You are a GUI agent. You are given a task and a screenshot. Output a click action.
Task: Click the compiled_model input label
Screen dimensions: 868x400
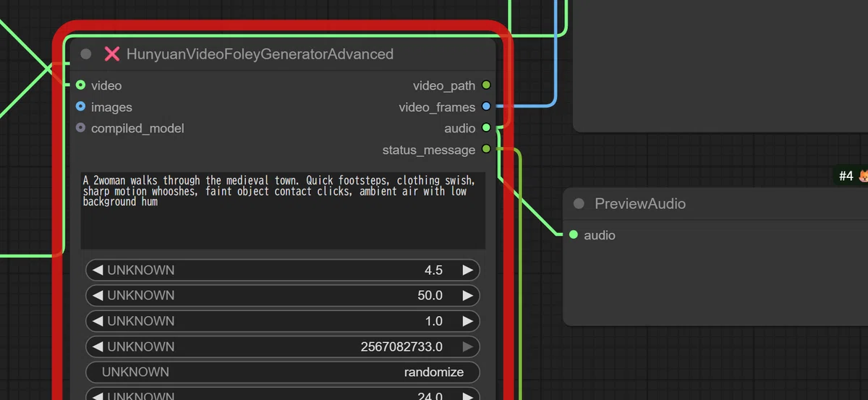tap(137, 128)
